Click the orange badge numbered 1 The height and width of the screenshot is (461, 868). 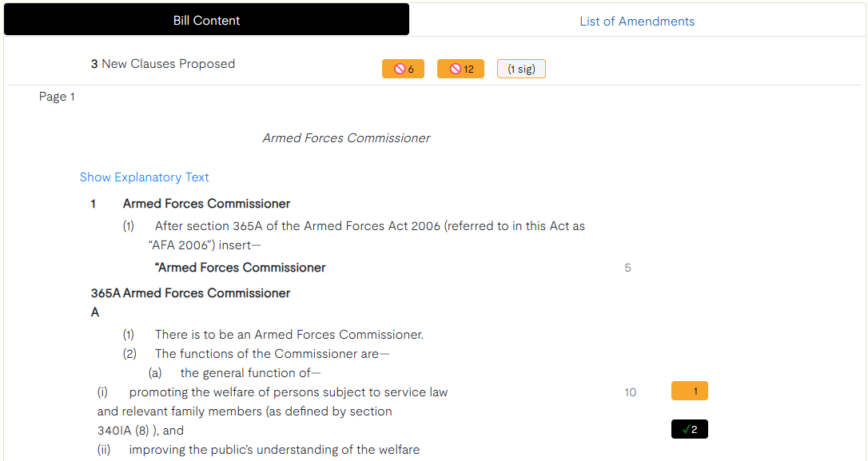tap(689, 391)
